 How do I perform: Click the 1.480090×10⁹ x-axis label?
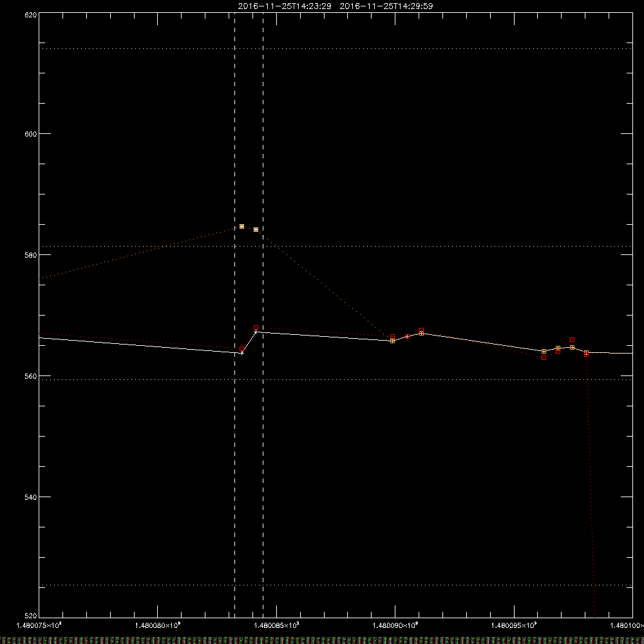coord(395,625)
